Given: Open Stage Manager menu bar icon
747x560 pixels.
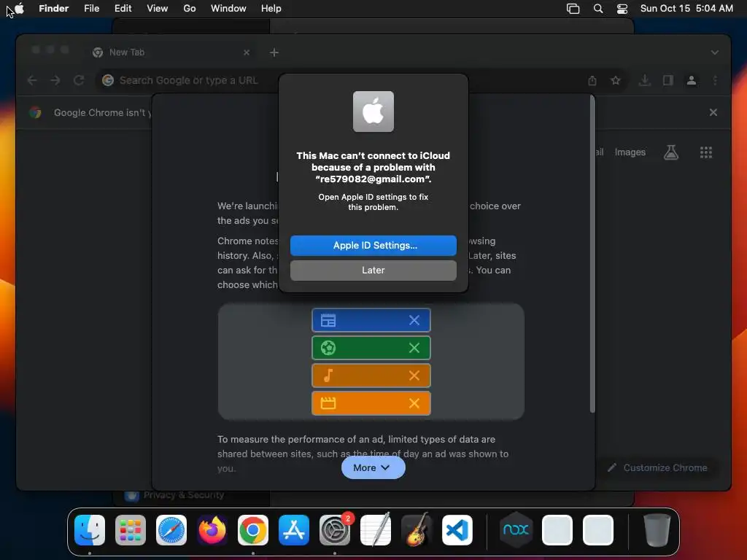Looking at the screenshot, I should pos(573,8).
